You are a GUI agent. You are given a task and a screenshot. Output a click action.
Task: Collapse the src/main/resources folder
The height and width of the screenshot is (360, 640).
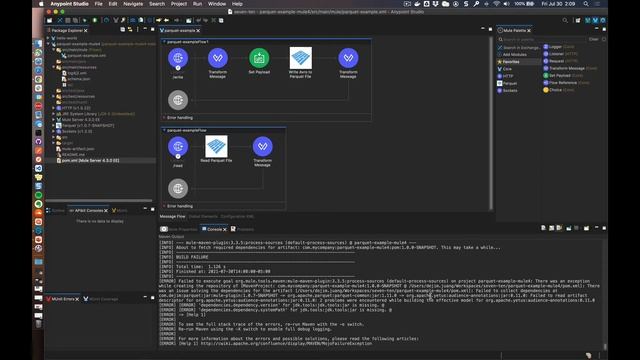[x=53, y=67]
